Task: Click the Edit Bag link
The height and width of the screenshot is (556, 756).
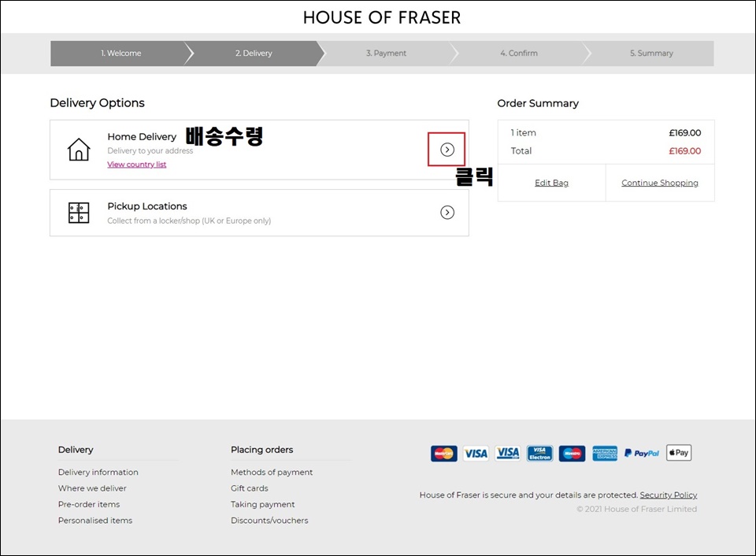Action: [x=551, y=183]
